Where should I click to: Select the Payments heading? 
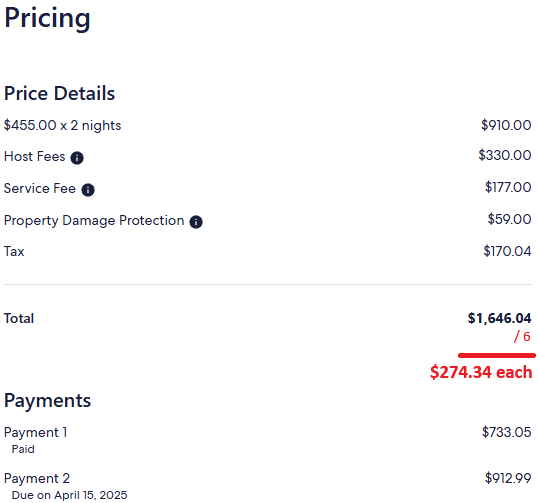(47, 401)
